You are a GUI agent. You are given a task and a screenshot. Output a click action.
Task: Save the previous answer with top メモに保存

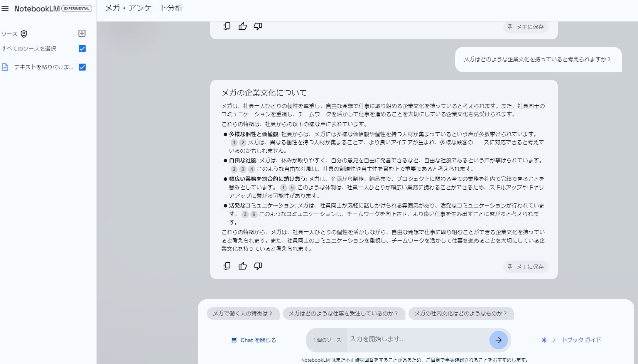526,27
